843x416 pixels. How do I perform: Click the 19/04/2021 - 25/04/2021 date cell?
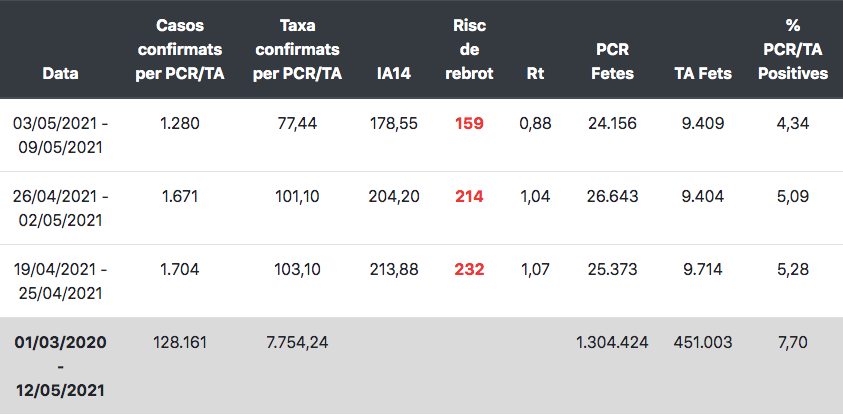coord(61,281)
